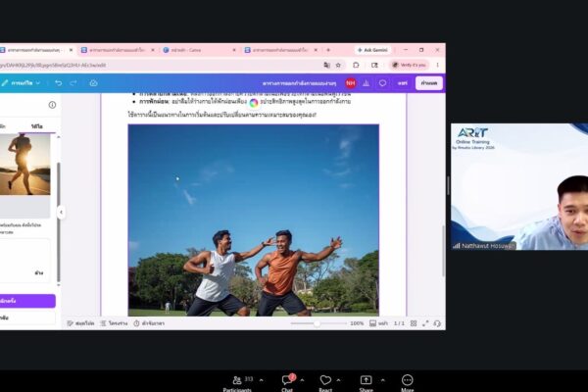Expand the Chat options caret
This screenshot has height=392, width=588.
coord(302,380)
